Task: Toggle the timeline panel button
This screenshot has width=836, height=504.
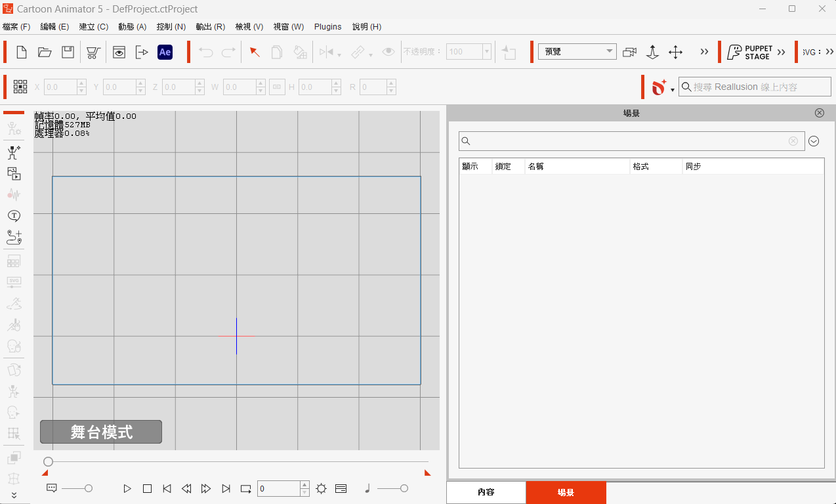Action: 341,488
